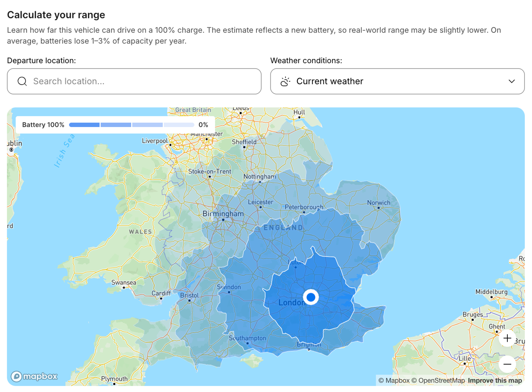532x392 pixels.
Task: Click the Leicester label on the map
Action: coord(261,202)
